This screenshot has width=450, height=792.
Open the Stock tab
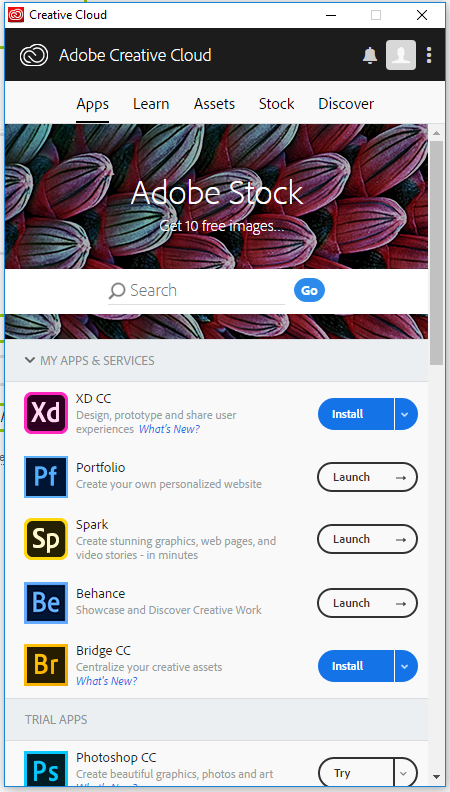[276, 104]
